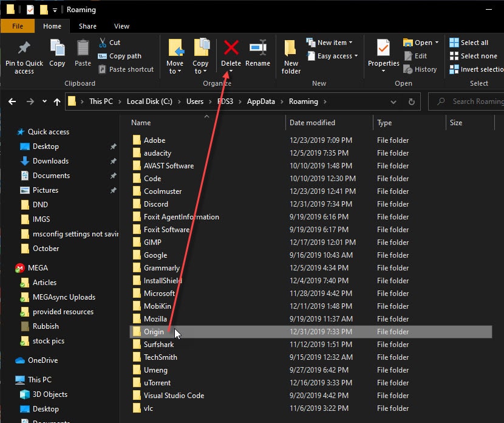Choose Copy path in Clipboard group
The width and height of the screenshot is (504, 423).
pyautogui.click(x=120, y=56)
